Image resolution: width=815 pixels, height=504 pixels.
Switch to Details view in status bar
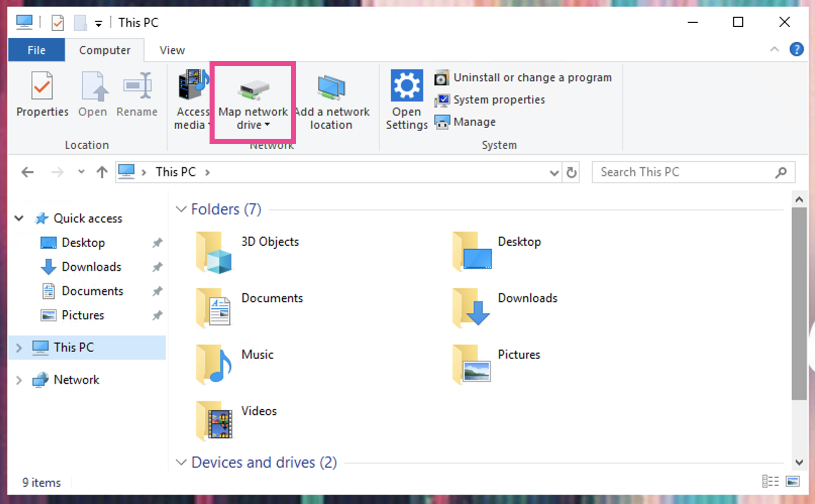(771, 481)
